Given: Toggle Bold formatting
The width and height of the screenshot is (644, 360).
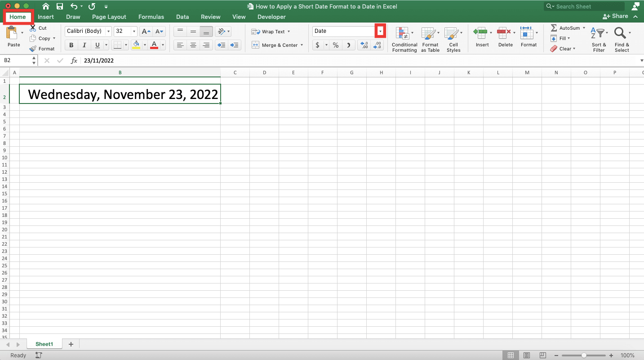Looking at the screenshot, I should [x=71, y=45].
